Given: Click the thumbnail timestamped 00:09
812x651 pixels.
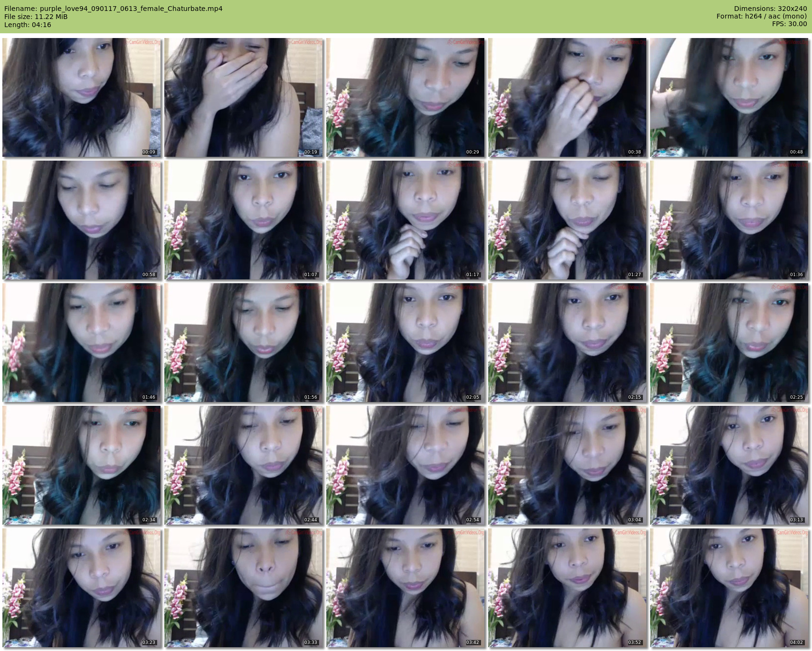Looking at the screenshot, I should [x=82, y=97].
